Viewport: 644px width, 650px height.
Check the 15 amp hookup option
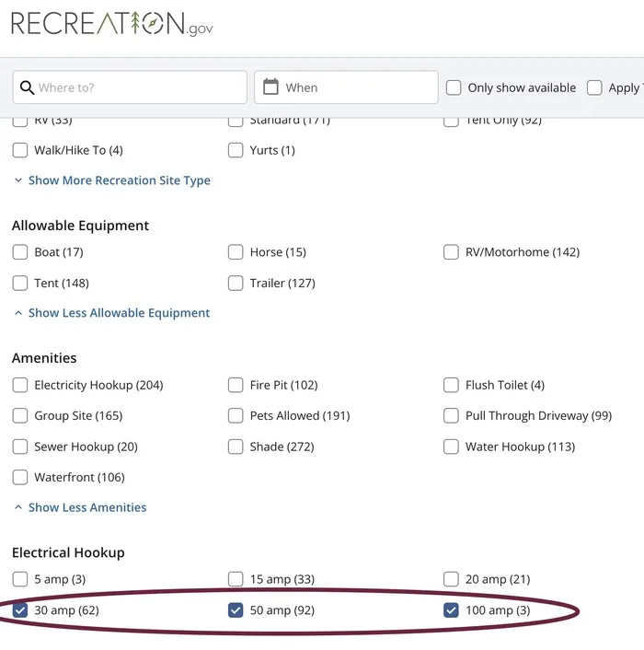pyautogui.click(x=236, y=580)
